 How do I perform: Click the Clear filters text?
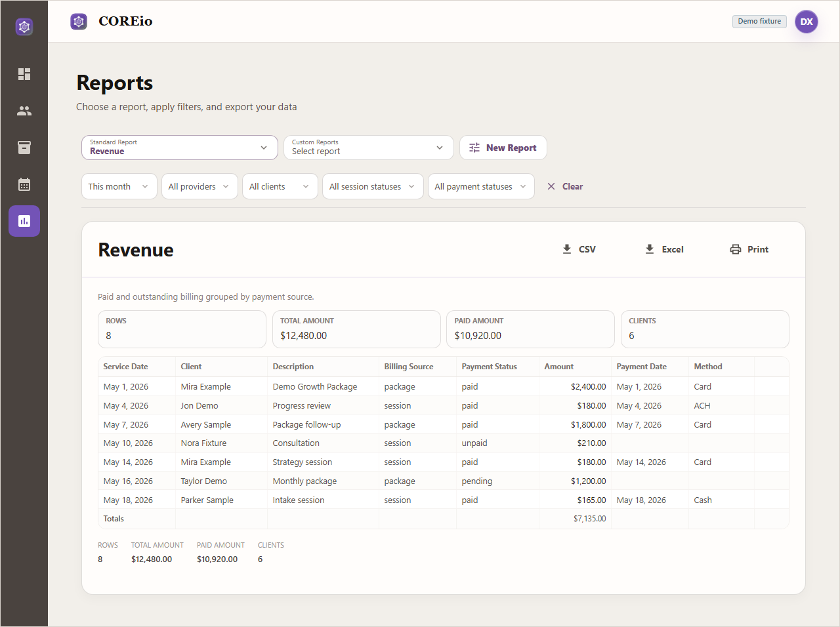coord(572,186)
